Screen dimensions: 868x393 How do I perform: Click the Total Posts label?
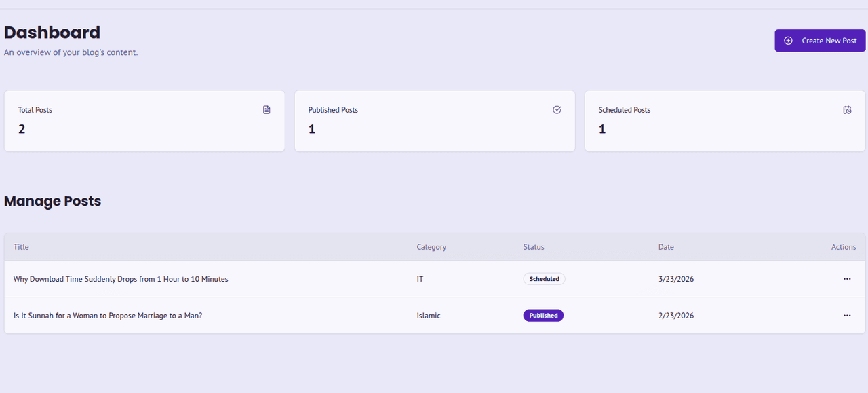pyautogui.click(x=35, y=110)
